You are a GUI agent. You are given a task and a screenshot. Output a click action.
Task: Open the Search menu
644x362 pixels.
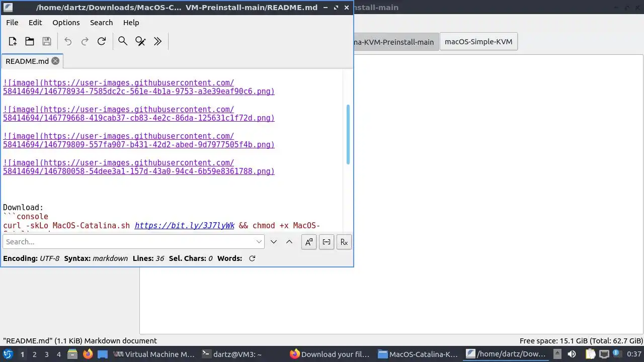tap(101, 23)
